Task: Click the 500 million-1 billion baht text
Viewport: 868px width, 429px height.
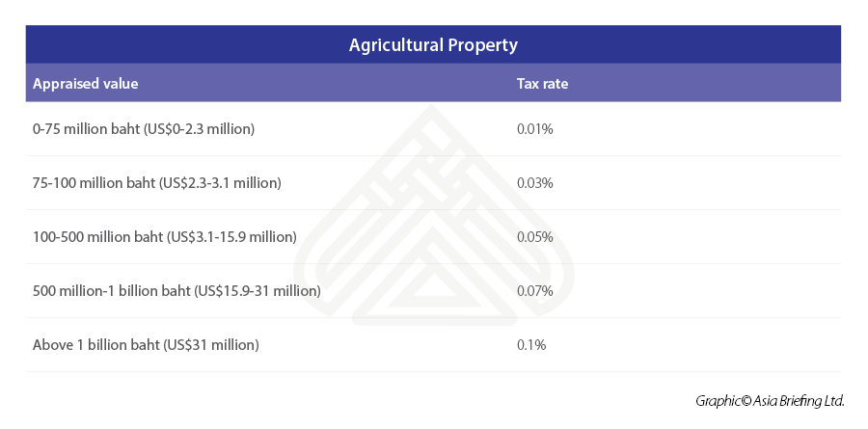Action: (112, 290)
